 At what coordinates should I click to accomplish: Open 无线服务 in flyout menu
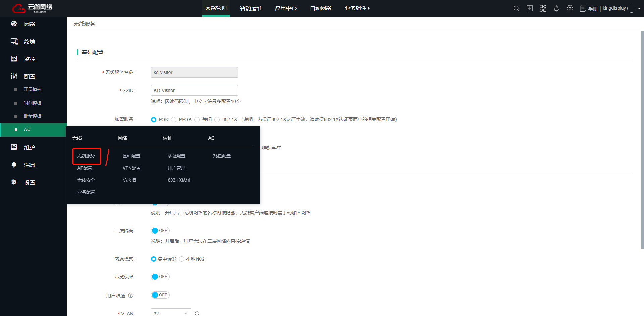pyautogui.click(x=86, y=156)
